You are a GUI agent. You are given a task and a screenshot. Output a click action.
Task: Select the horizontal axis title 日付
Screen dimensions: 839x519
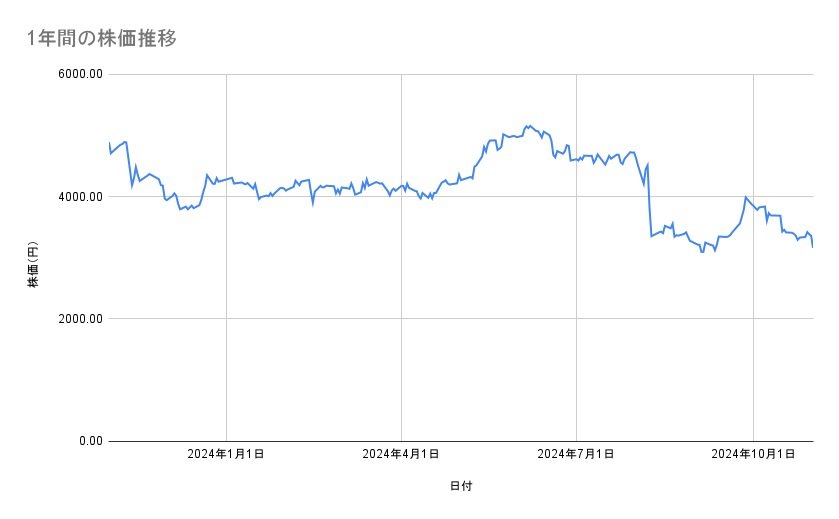(x=461, y=486)
